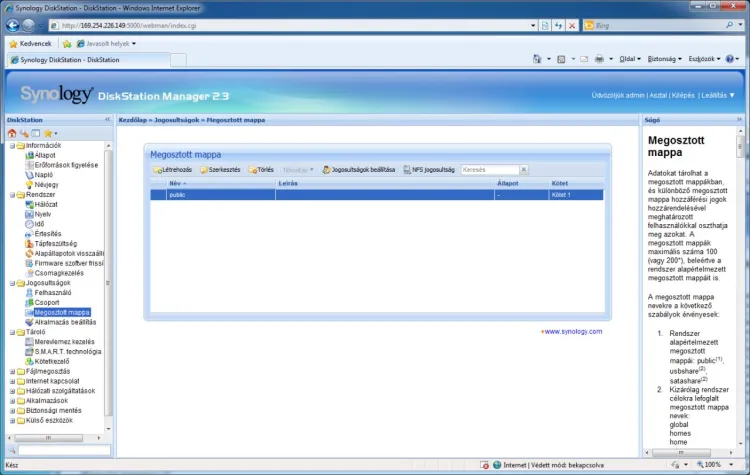Click the home icon in DiskStation panel

point(12,132)
